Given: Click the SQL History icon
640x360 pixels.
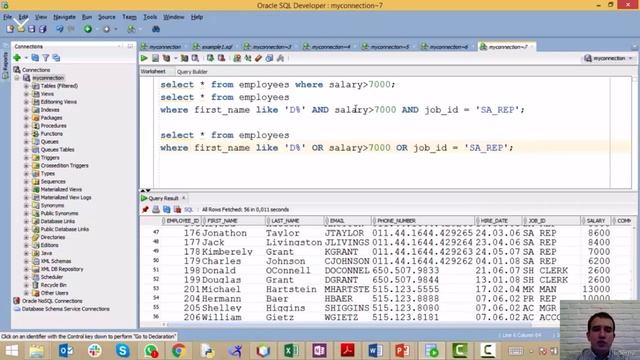Looking at the screenshot, I should click(269, 58).
